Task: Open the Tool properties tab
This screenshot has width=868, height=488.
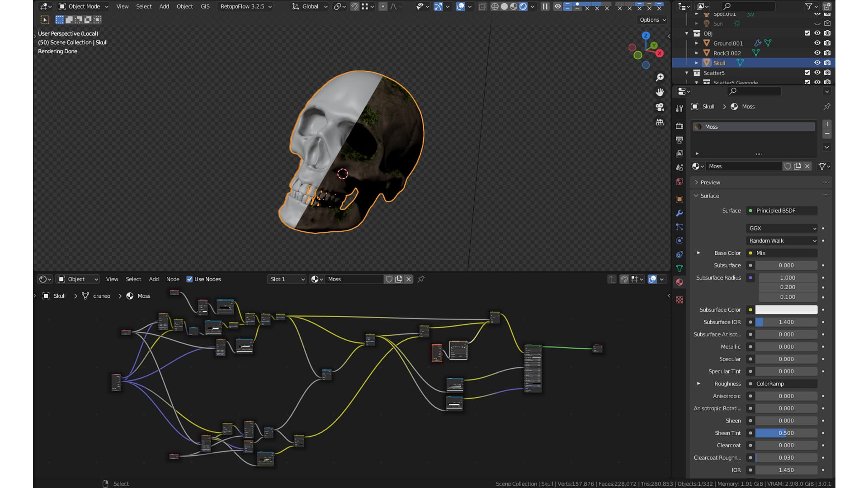Action: point(679,108)
